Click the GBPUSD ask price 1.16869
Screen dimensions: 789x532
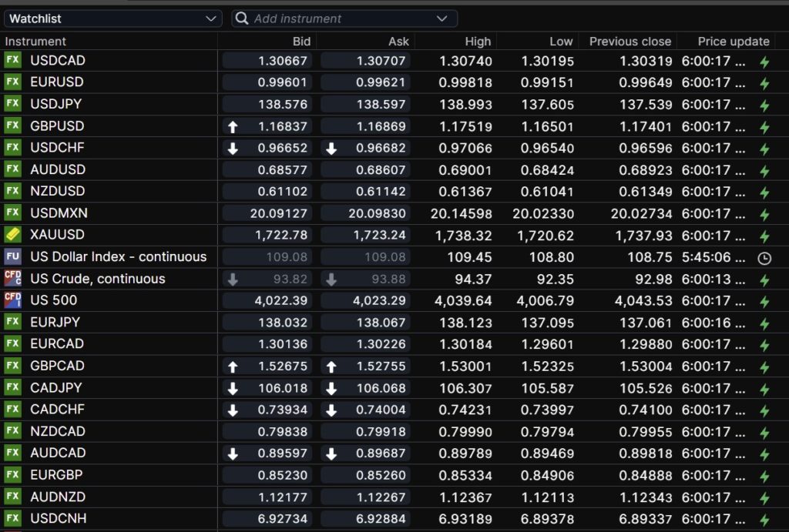click(365, 126)
